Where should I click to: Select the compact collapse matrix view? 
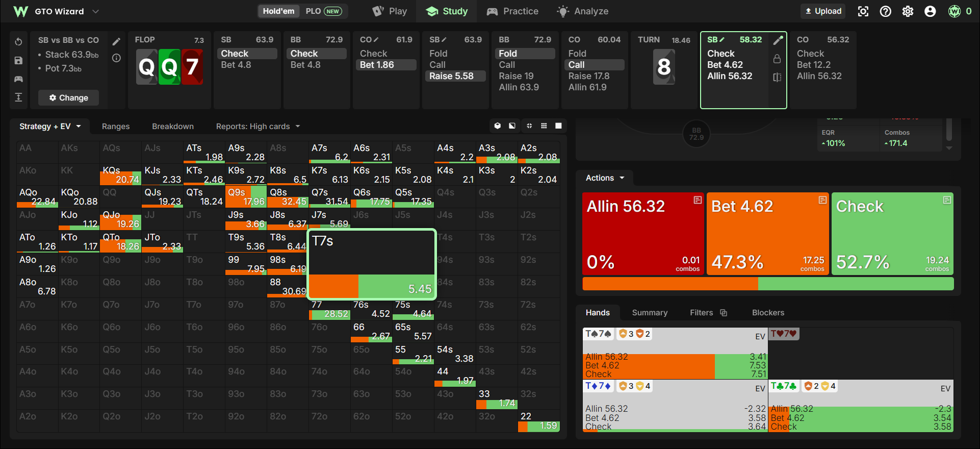(529, 126)
